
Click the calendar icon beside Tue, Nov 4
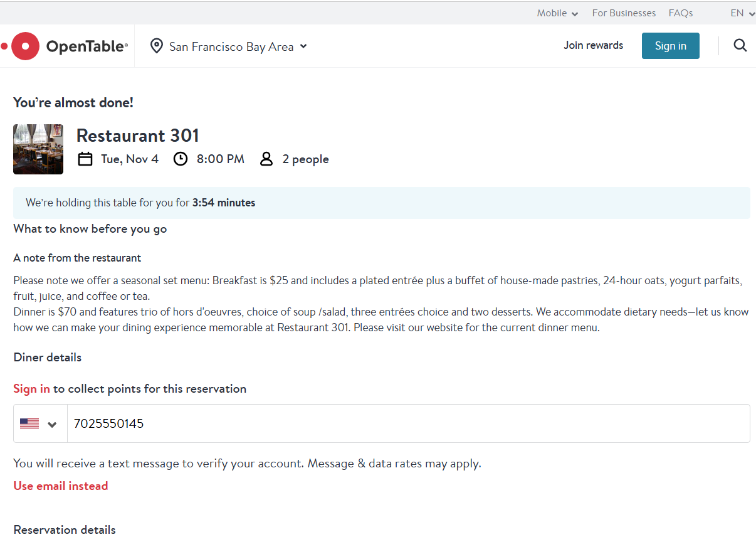pos(85,159)
